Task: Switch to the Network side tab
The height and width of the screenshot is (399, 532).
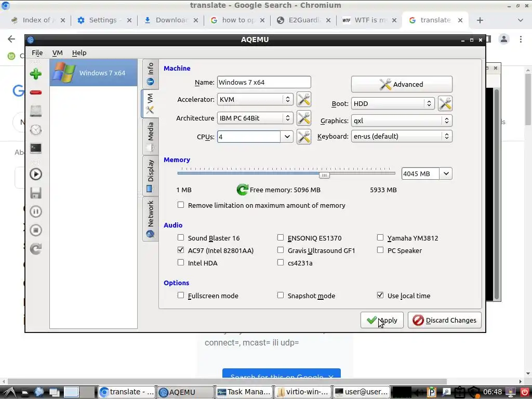Action: click(150, 219)
